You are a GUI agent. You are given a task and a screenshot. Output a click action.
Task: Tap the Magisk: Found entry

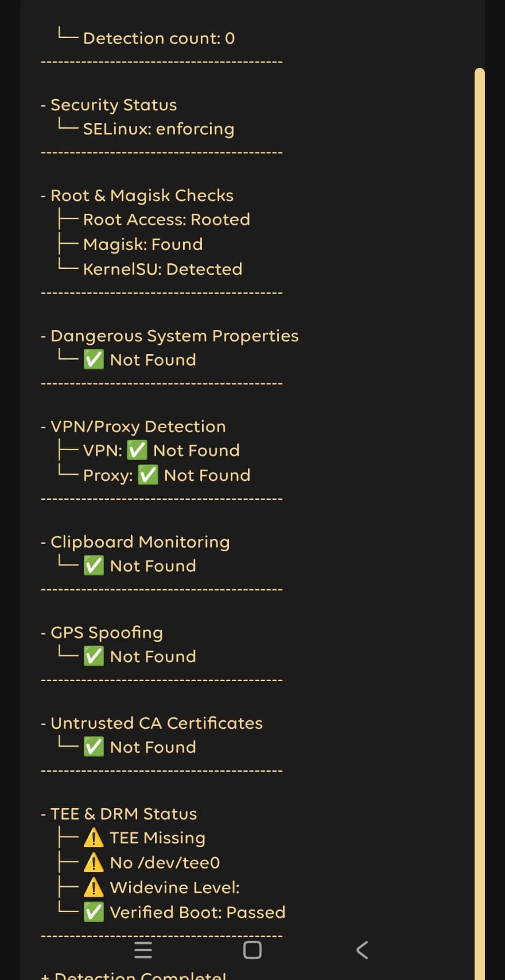143,244
